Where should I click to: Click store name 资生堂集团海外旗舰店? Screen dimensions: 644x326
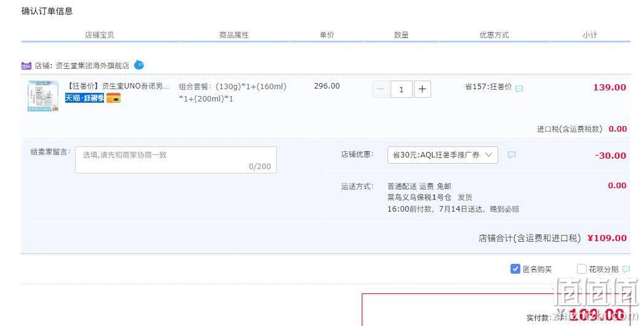point(92,66)
